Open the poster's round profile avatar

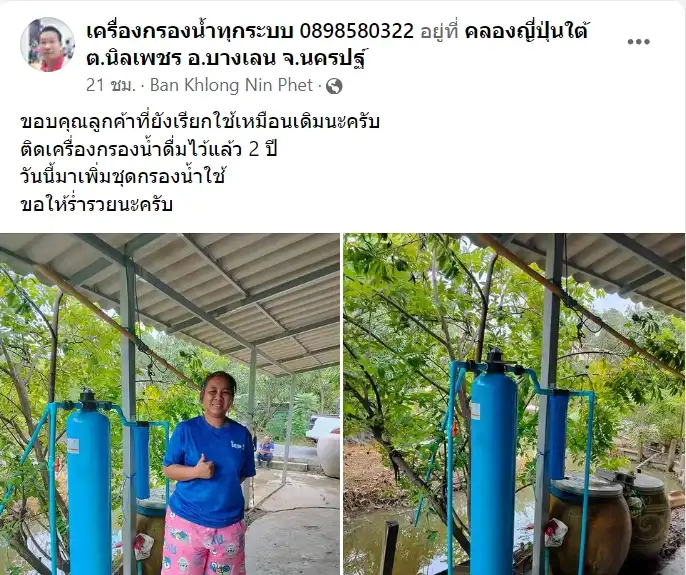tap(47, 44)
